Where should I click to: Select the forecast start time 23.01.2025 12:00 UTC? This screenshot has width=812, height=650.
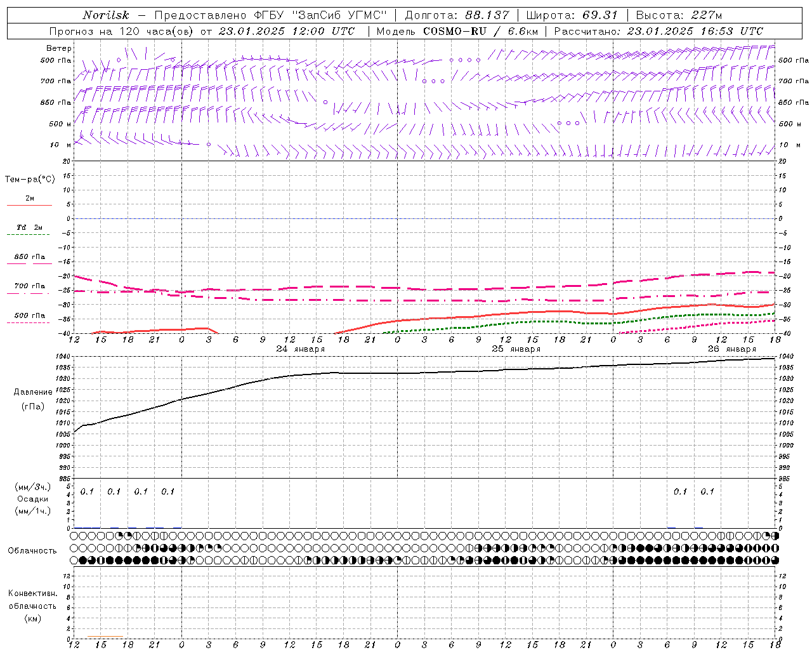pyautogui.click(x=287, y=31)
